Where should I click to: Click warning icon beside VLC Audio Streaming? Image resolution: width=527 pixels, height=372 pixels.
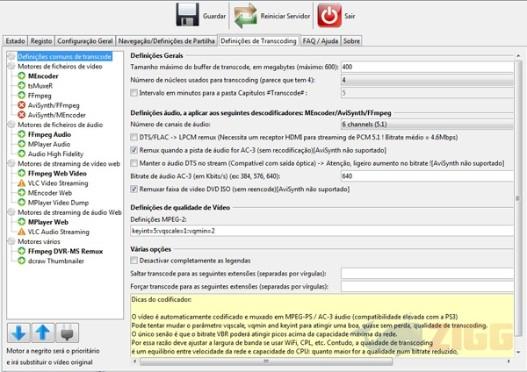pyautogui.click(x=22, y=232)
